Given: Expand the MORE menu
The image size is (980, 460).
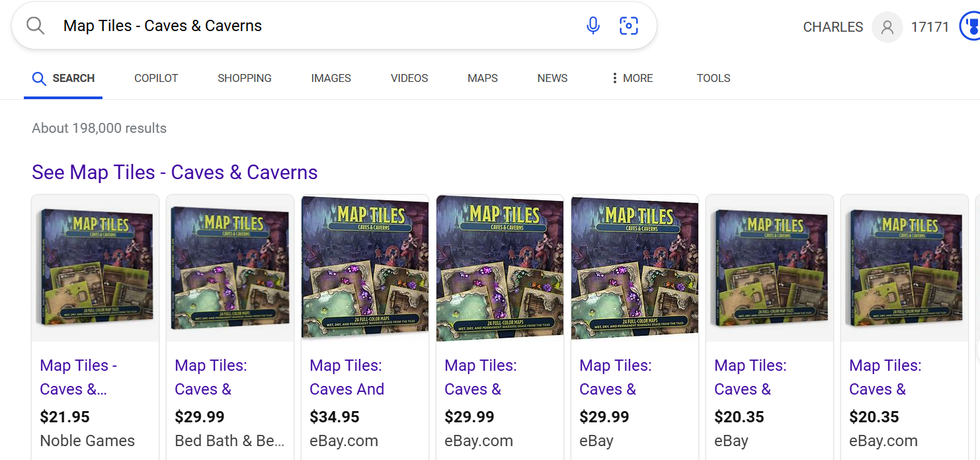Looking at the screenshot, I should coord(632,78).
